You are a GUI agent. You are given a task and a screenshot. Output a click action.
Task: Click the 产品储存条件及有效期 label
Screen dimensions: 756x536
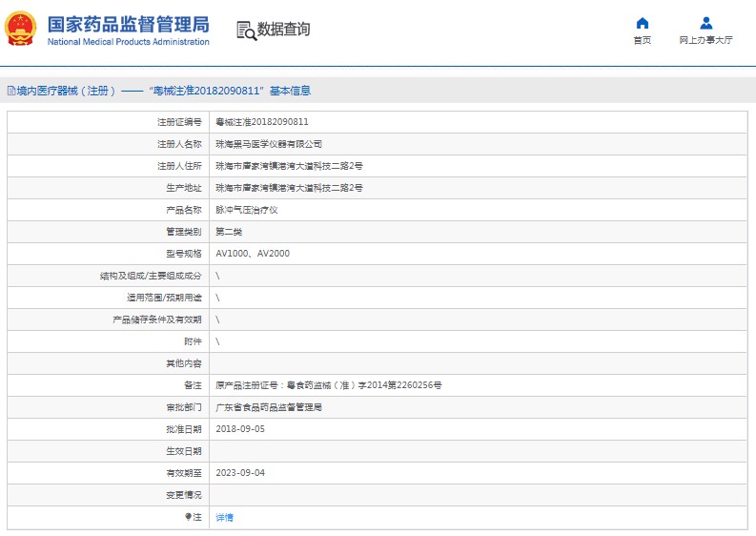pyautogui.click(x=157, y=320)
